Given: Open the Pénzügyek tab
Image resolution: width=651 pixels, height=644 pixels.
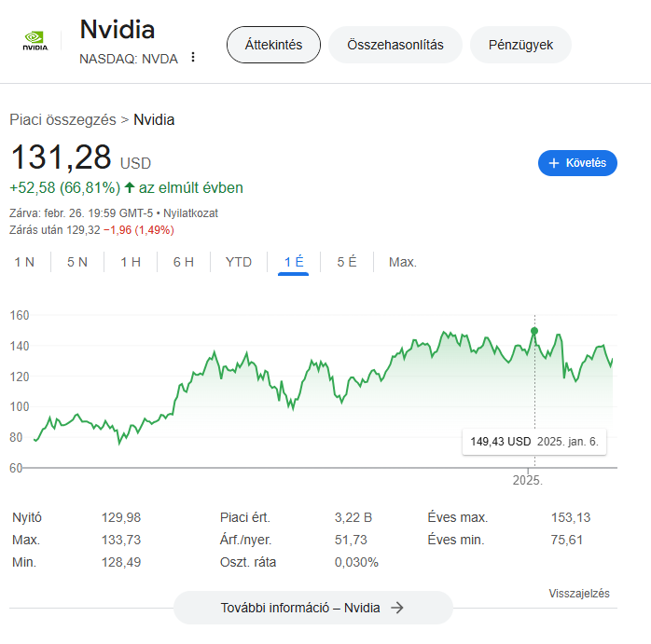Looking at the screenshot, I should tap(520, 45).
